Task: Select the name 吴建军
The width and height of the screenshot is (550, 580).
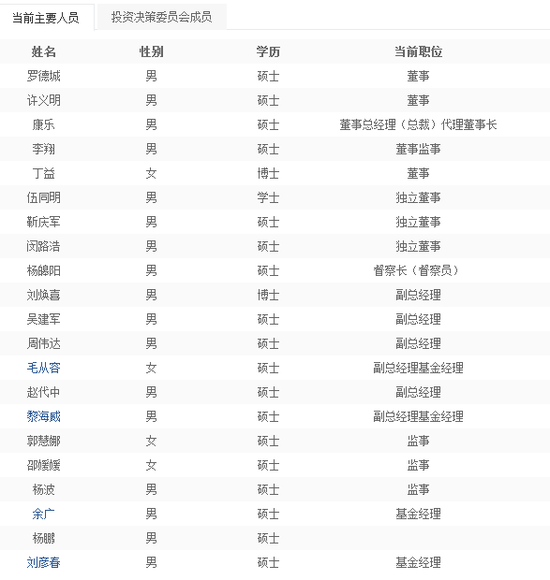Action: 44,319
